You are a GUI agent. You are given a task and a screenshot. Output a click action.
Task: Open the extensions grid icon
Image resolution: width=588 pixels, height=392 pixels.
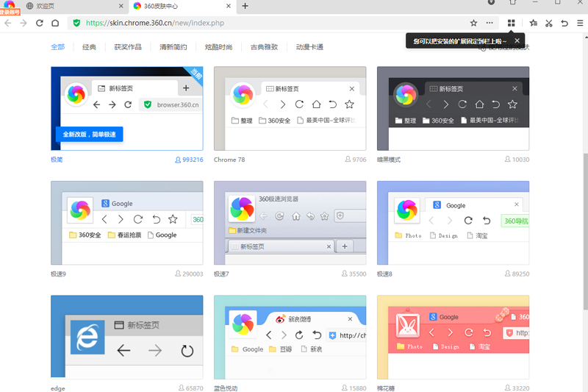click(511, 24)
